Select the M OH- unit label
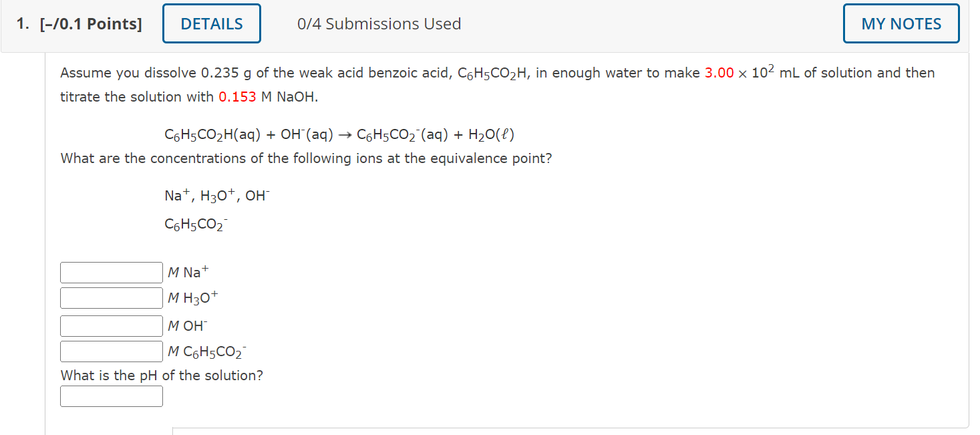980x435 pixels. coord(187,325)
